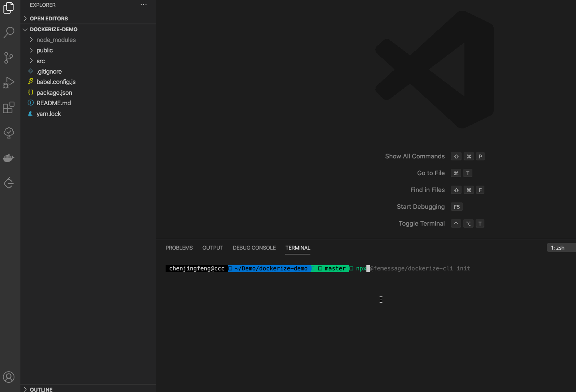This screenshot has height=392, width=576.
Task: Click the ~/Demo/dockerize-demo path prompt segment
Action: point(271,268)
